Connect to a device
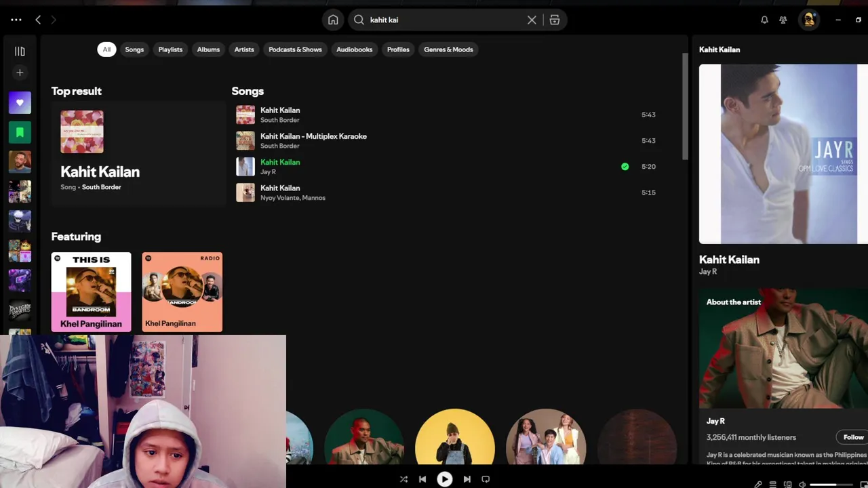Viewport: 868px width, 488px height. click(x=787, y=485)
